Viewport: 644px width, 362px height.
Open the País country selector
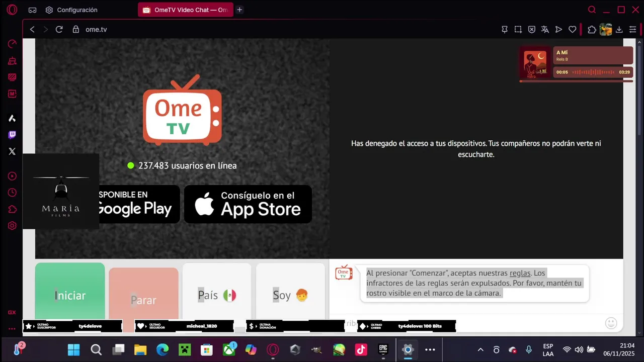(217, 291)
